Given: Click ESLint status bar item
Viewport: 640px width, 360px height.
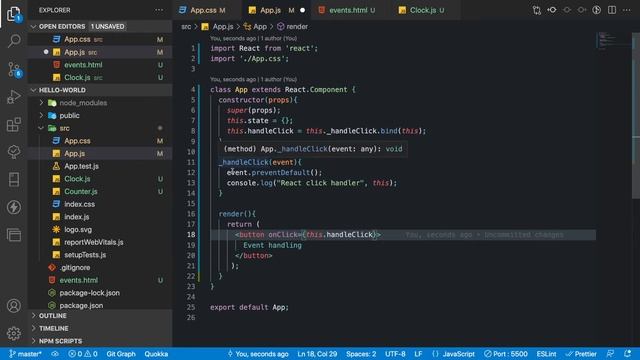Looking at the screenshot, I should tap(546, 354).
